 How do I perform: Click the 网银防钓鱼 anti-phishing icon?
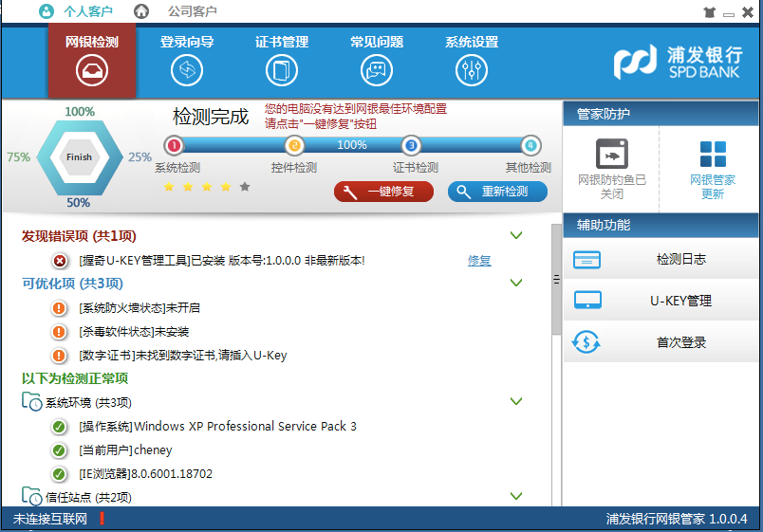(612, 155)
